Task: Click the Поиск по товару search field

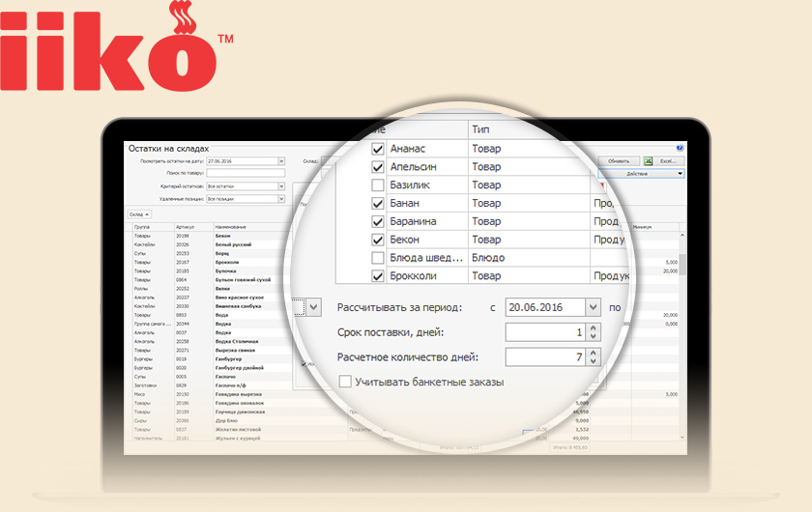Action: tap(246, 174)
